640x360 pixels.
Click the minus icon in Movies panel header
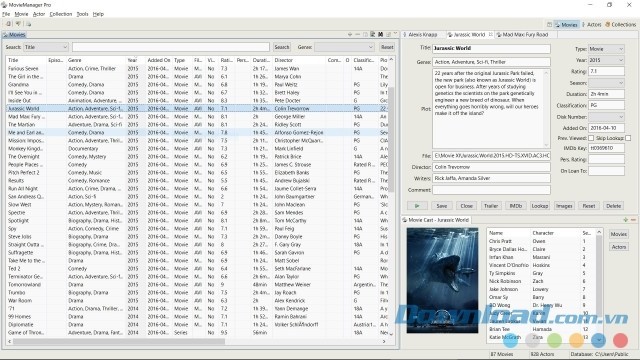click(357, 35)
